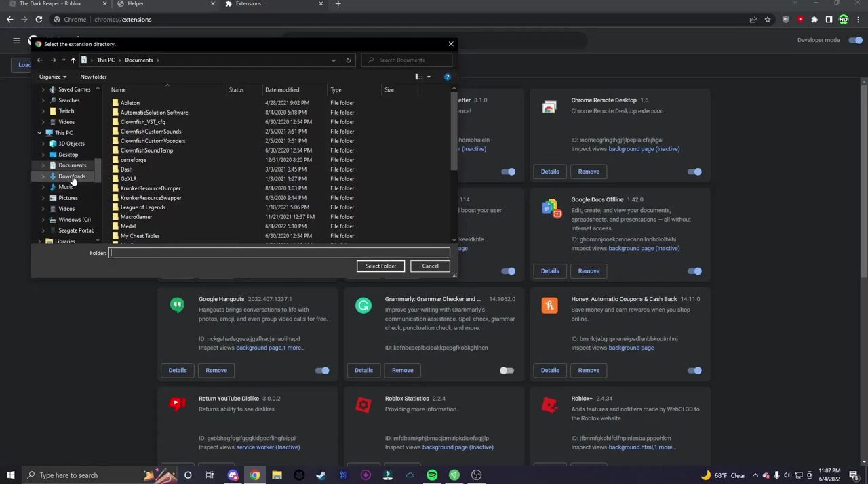Open the view options dropdown arrow
The image size is (868, 484).
tap(429, 77)
